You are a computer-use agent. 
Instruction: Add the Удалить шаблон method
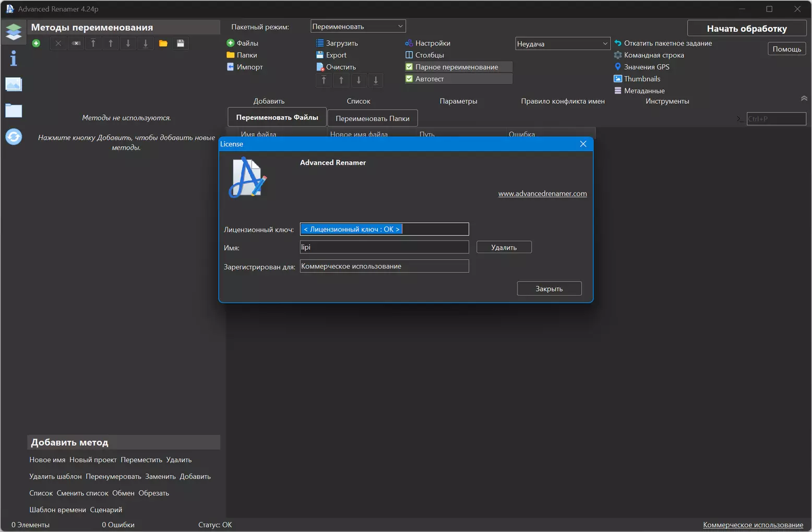[x=55, y=477]
